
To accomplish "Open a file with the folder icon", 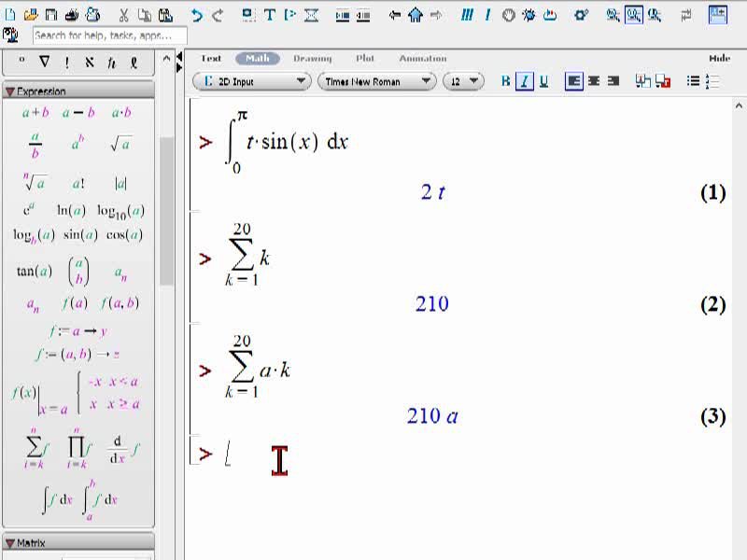I will pos(31,15).
